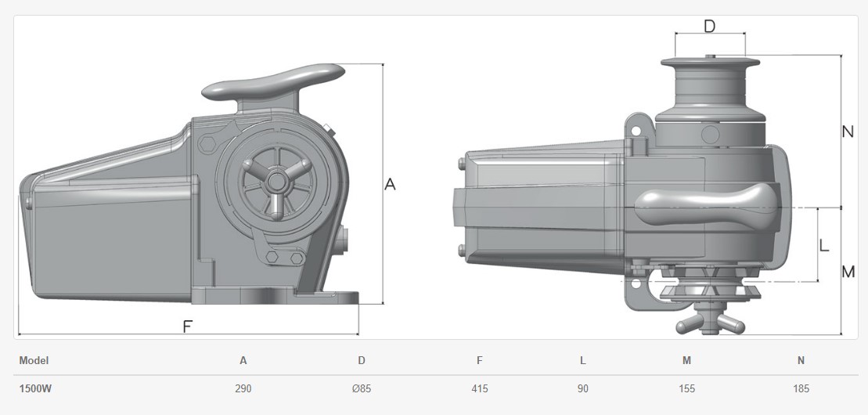Select the N column header in table

pos(801,361)
